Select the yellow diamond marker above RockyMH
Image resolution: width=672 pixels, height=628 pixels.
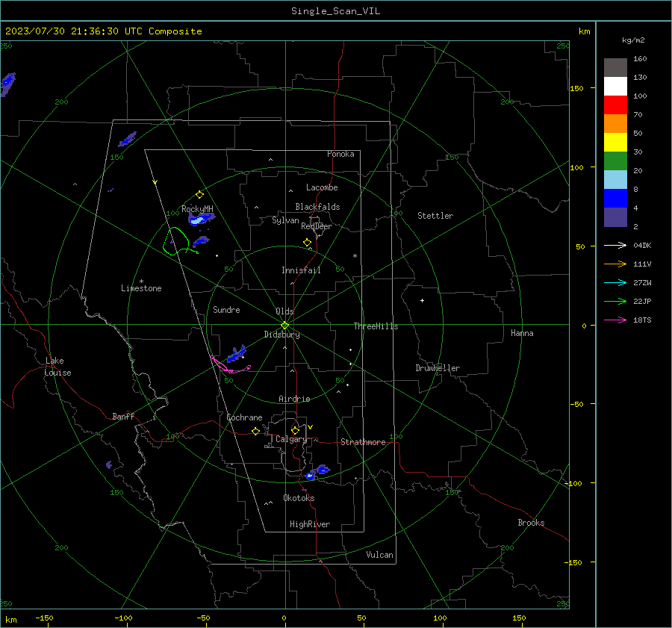tap(199, 195)
